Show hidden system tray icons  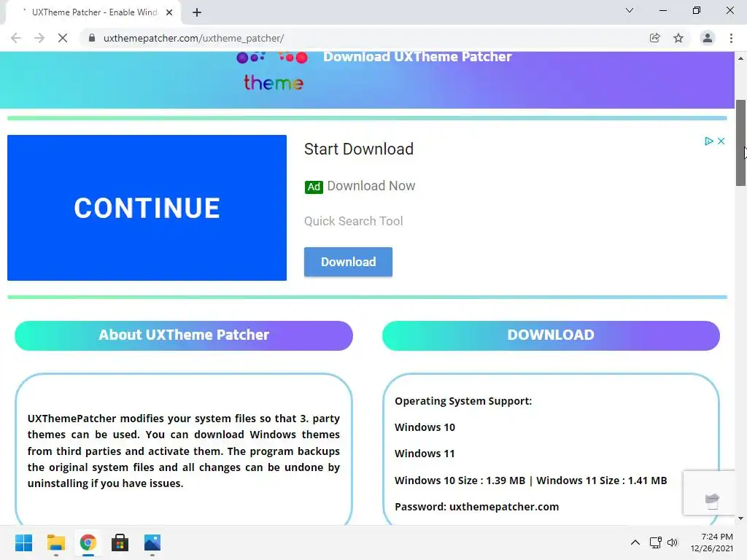(635, 542)
